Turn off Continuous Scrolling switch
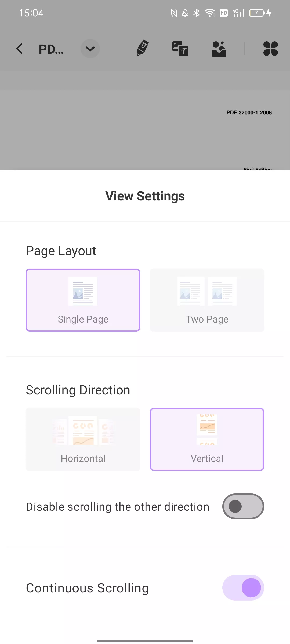The image size is (290, 644). [x=243, y=588]
